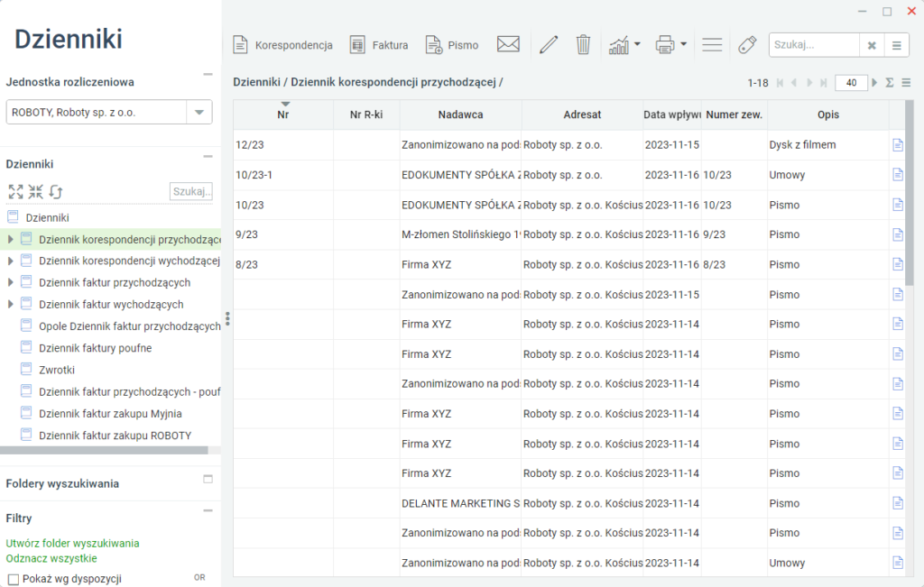
Task: Open the search options menu icon
Action: pos(896,45)
